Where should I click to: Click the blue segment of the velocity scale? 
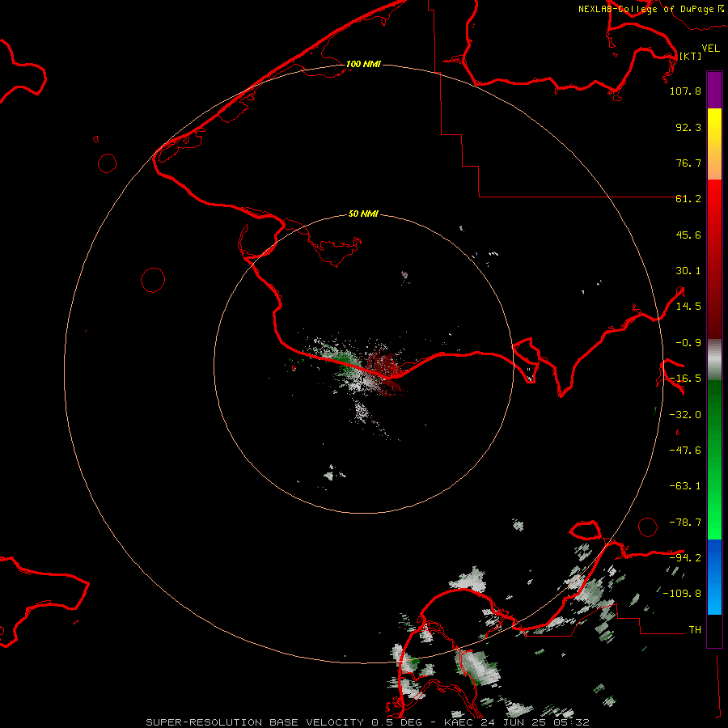point(714,577)
